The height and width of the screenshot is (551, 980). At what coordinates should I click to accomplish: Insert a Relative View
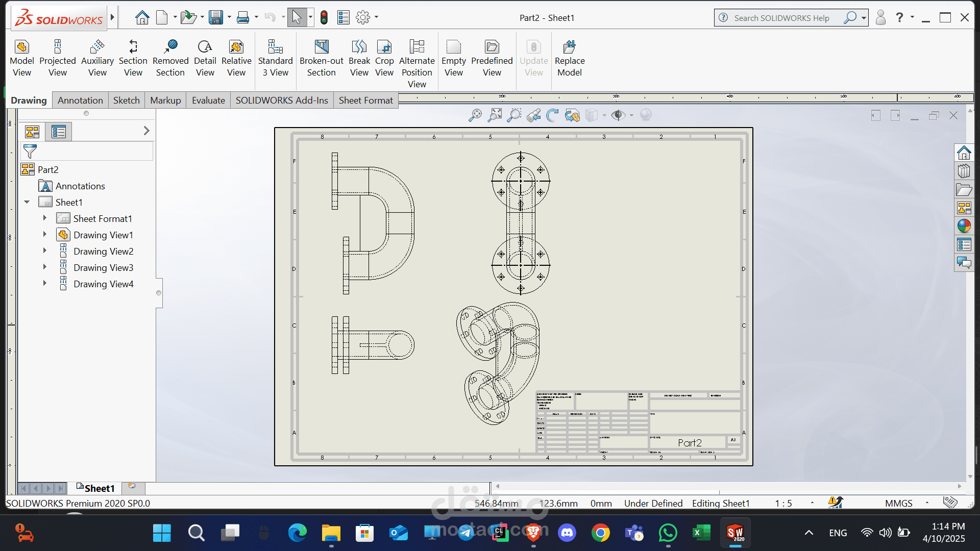pos(236,59)
